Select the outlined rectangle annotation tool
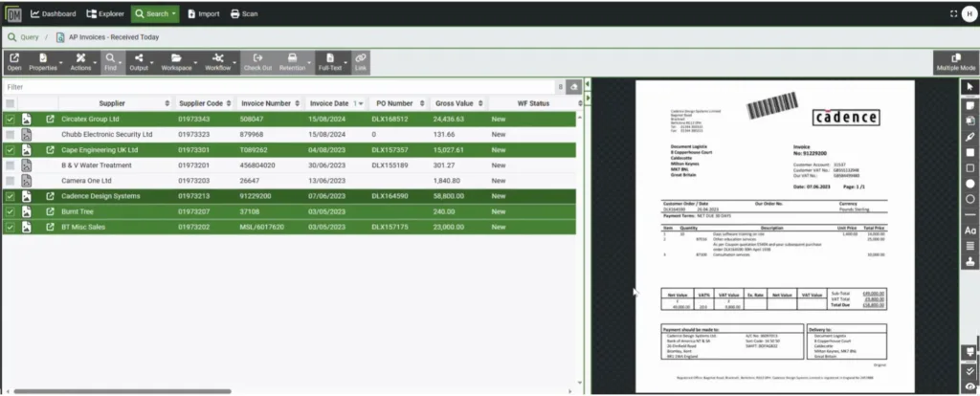Screen dimensions: 980x396 [x=970, y=168]
